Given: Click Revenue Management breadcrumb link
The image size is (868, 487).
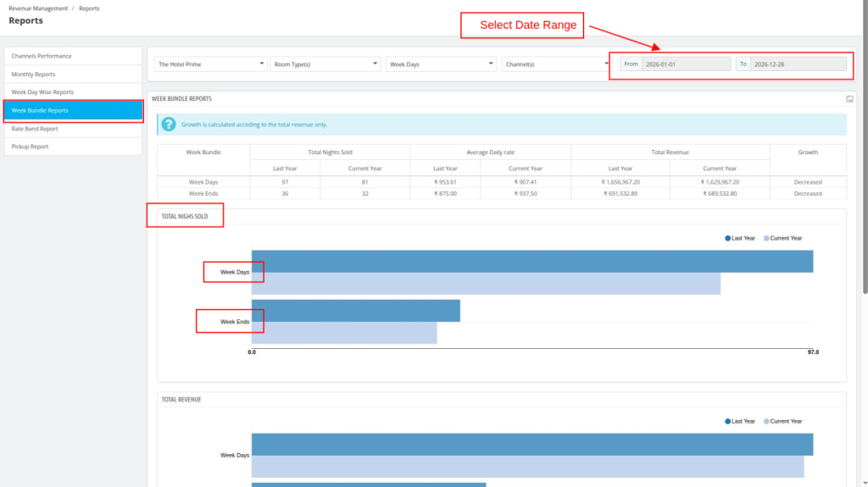Looking at the screenshot, I should click(x=38, y=8).
